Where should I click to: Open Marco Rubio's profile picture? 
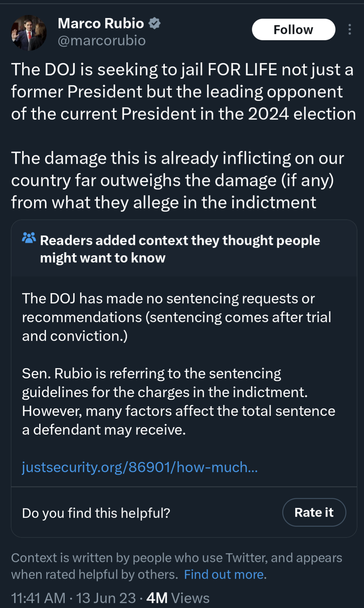pos(29,33)
